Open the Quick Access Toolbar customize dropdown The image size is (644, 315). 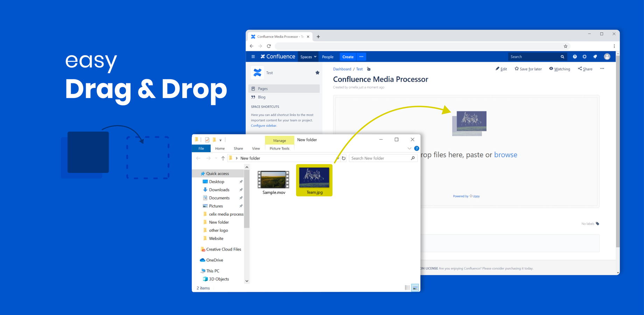(220, 140)
